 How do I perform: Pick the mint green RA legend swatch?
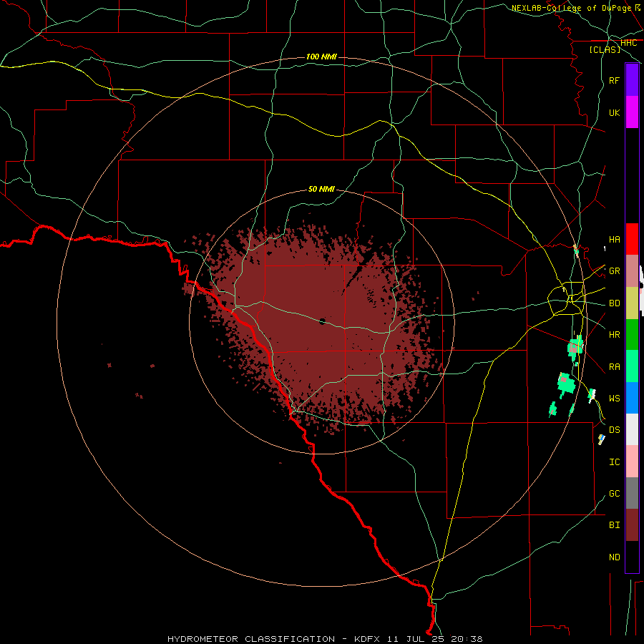[632, 366]
